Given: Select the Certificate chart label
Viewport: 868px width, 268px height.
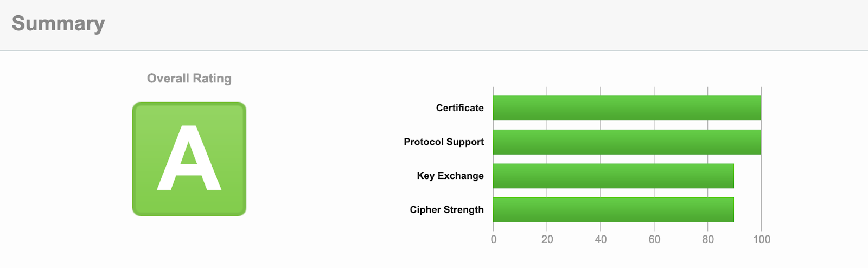Looking at the screenshot, I should click(x=459, y=108).
